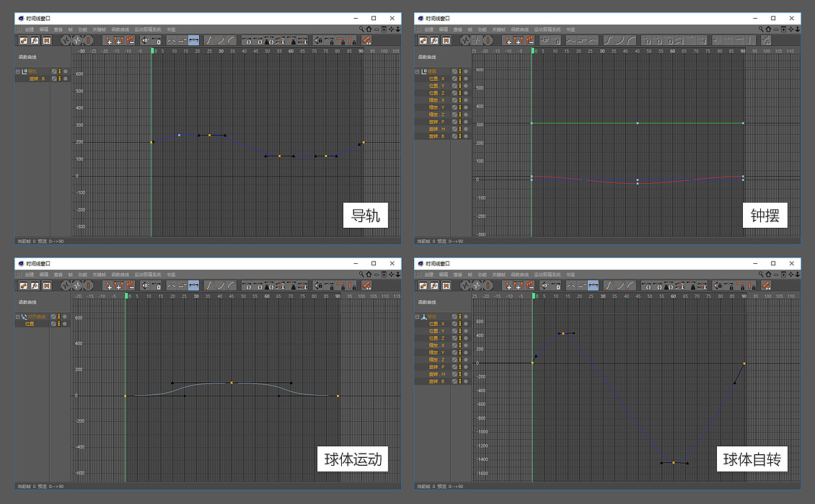Open 函数曲线 menu in 球体自转 window
815x504 pixels.
click(520, 275)
